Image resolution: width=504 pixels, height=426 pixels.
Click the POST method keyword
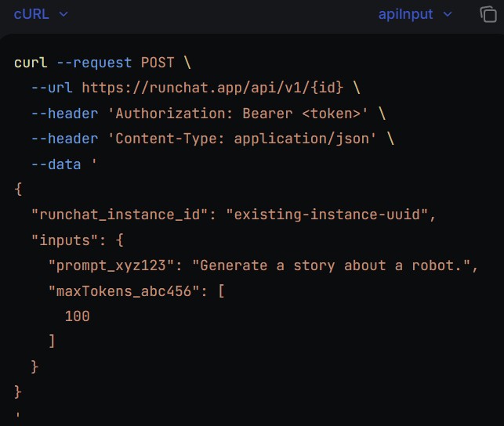158,63
